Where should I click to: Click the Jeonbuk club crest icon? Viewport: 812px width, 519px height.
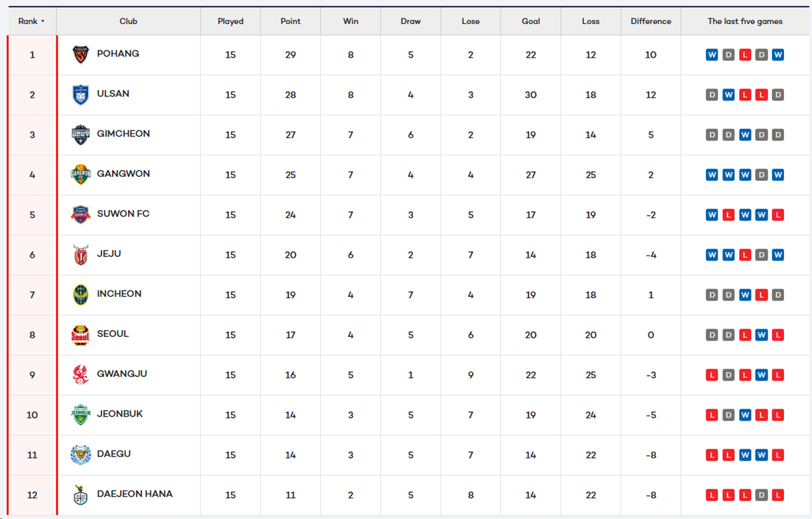tap(81, 415)
